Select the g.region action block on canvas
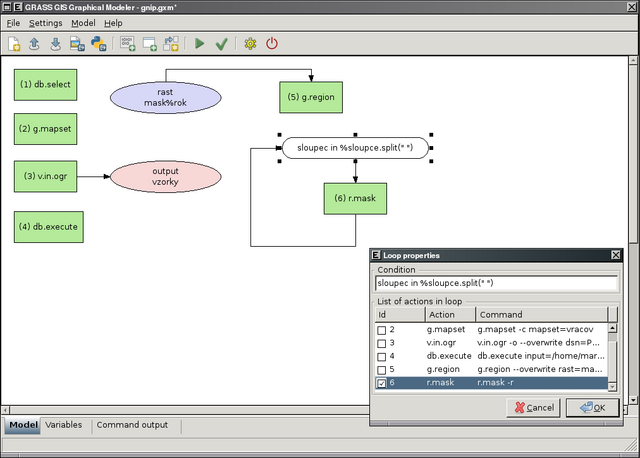Viewport: 640px width, 458px height. [312, 97]
